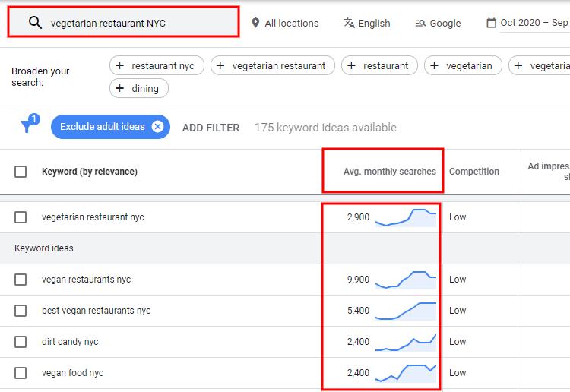
Task: Click the calendar date range icon
Action: pyautogui.click(x=491, y=23)
